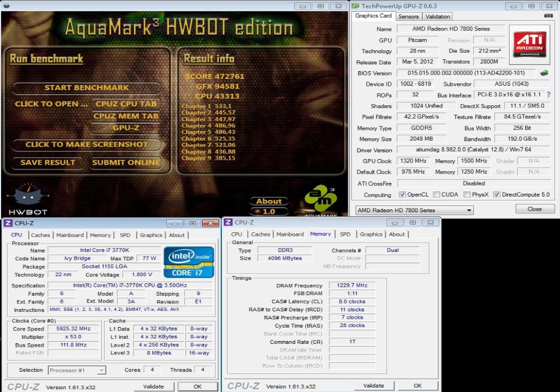Click the CPU-Z Z icon in Memory window title
560x392 pixels.
[228, 222]
